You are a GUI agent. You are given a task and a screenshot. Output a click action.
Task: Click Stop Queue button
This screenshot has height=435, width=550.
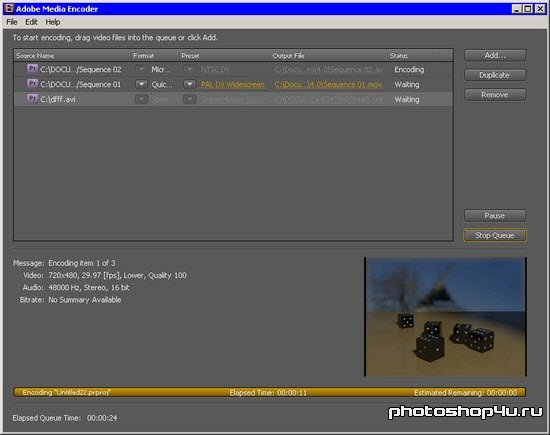coord(495,235)
